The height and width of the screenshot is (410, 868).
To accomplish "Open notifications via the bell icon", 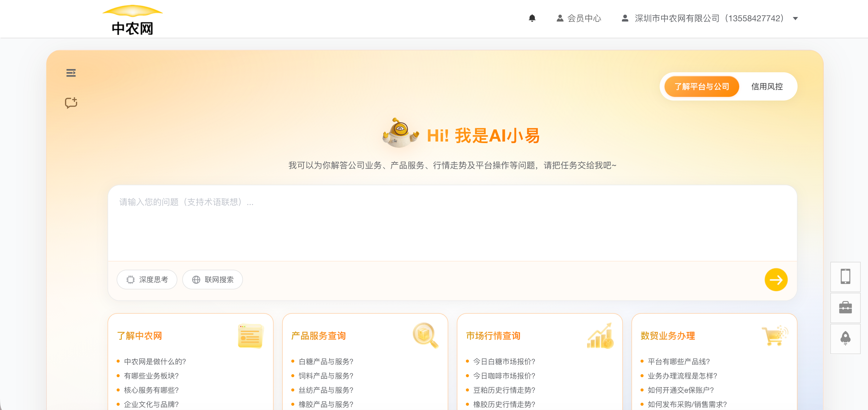I will click(532, 18).
